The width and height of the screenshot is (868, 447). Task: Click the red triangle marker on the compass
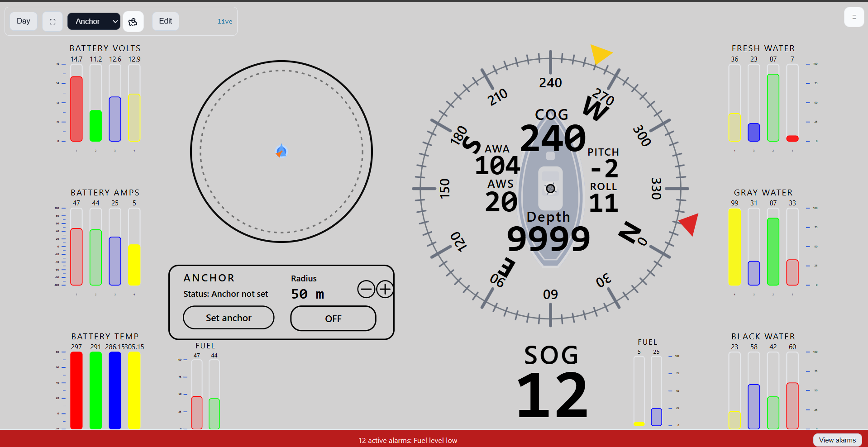tap(690, 223)
